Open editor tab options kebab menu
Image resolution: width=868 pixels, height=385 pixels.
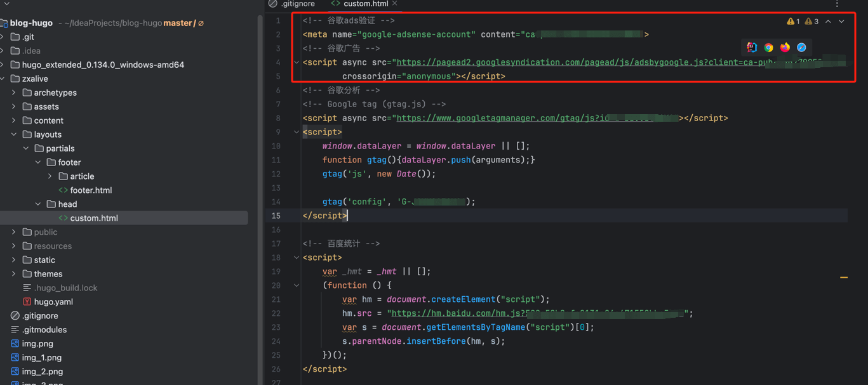837,4
